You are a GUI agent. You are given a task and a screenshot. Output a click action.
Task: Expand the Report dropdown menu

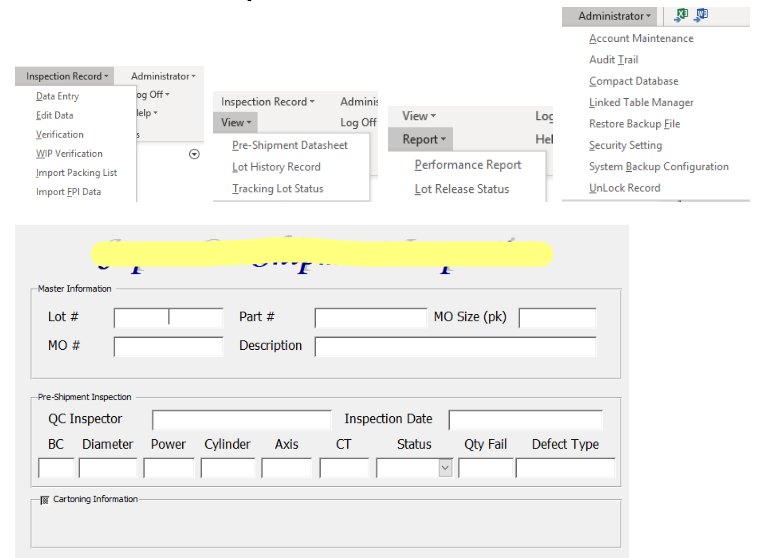click(x=424, y=140)
